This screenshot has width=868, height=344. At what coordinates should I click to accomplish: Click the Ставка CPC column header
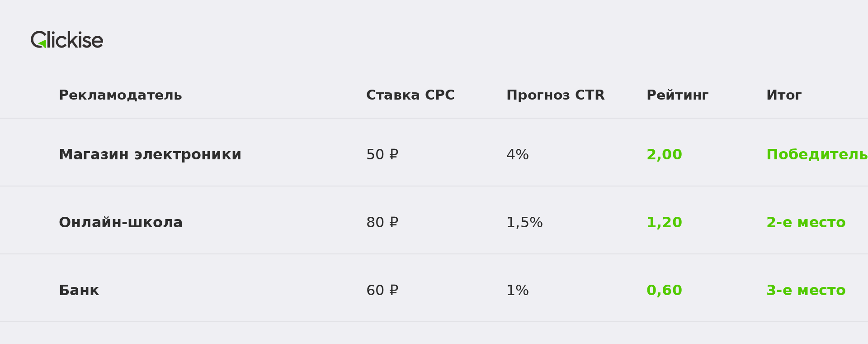[410, 96]
